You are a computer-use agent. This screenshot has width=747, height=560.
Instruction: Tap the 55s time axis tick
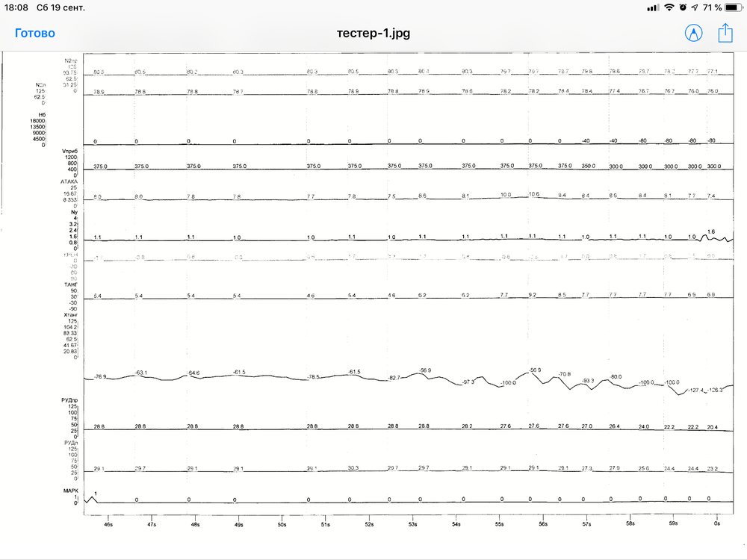coord(499,524)
